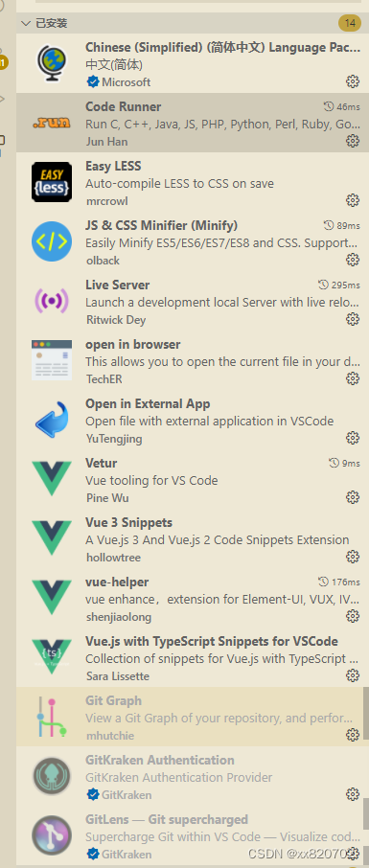The height and width of the screenshot is (868, 369).
Task: Click Vetur description Vue tooling for VS Code
Action: coord(151,480)
